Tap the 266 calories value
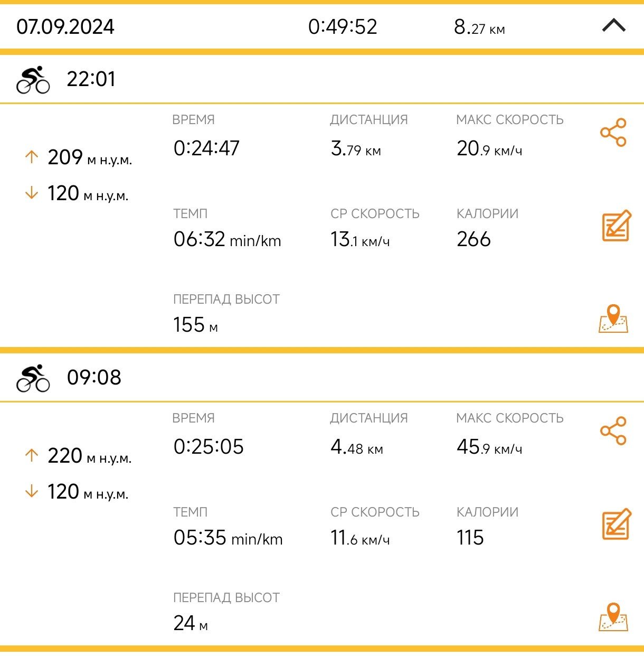 [473, 239]
